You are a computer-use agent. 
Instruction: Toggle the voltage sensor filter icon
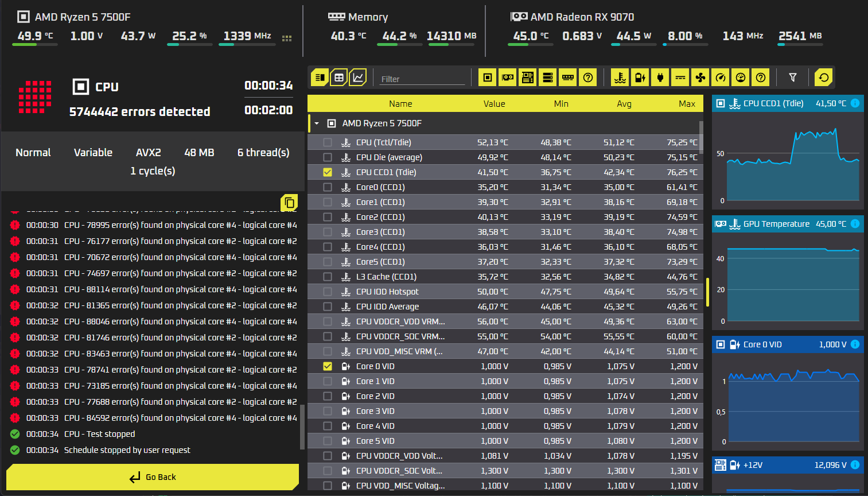coord(640,77)
